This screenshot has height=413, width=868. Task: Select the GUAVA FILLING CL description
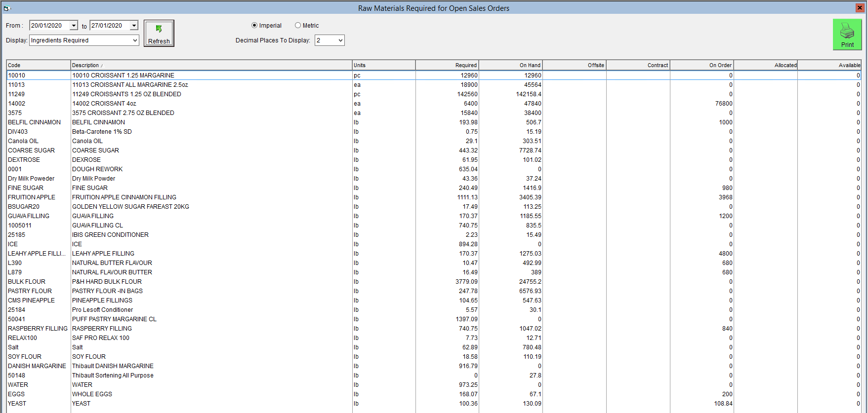click(97, 225)
